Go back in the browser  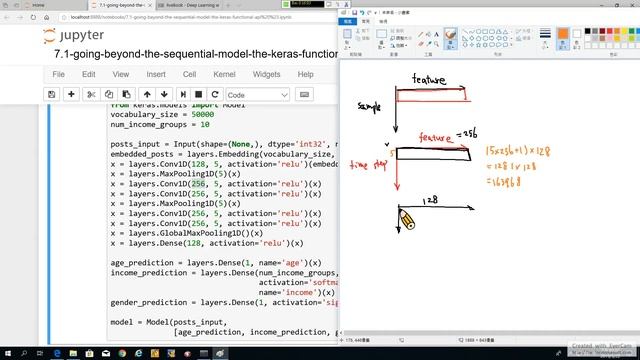[7, 17]
